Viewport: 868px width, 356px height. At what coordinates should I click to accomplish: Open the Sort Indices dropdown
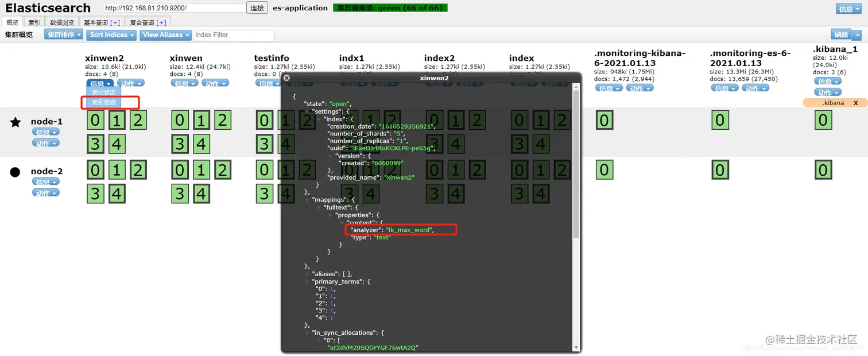[111, 35]
